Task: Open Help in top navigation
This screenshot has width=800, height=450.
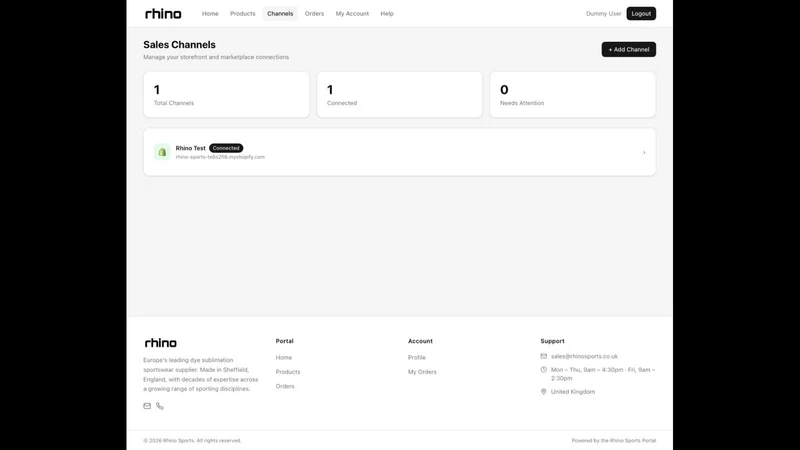Action: [387, 14]
